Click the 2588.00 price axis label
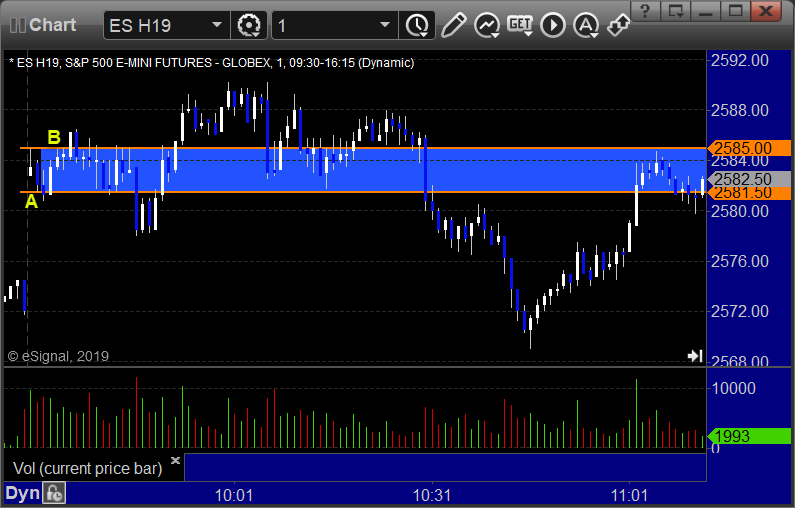795x508 pixels. pyautogui.click(x=740, y=111)
